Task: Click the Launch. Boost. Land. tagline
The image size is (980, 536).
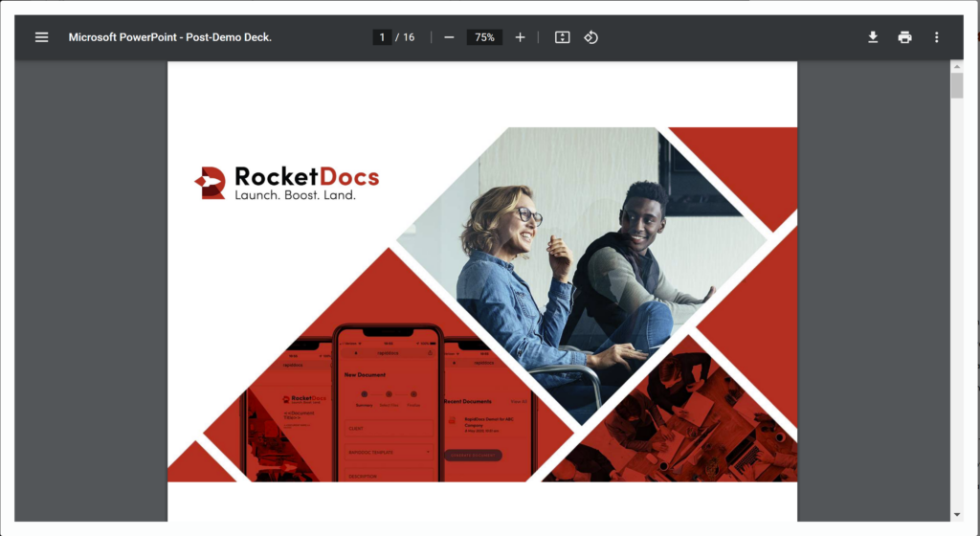Action: [295, 195]
